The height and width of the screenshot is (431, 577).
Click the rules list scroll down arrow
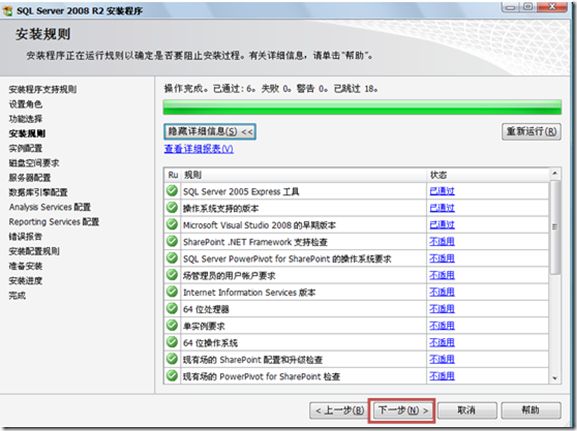tap(555, 378)
